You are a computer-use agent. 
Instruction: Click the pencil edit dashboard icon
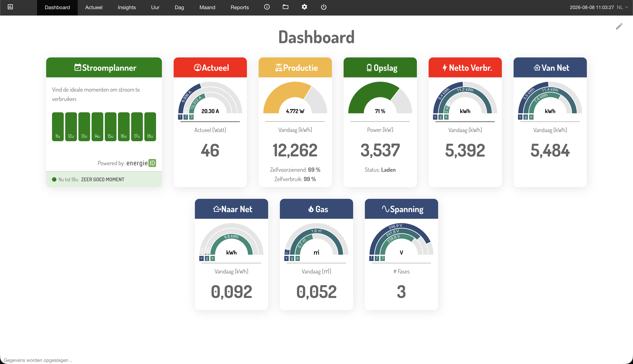(619, 27)
